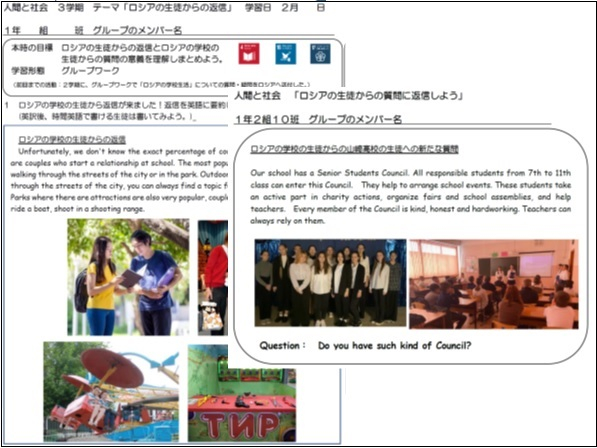Click the underlined heading ロシアの学校の生徒からの返信
597x448 pixels.
click(x=72, y=140)
